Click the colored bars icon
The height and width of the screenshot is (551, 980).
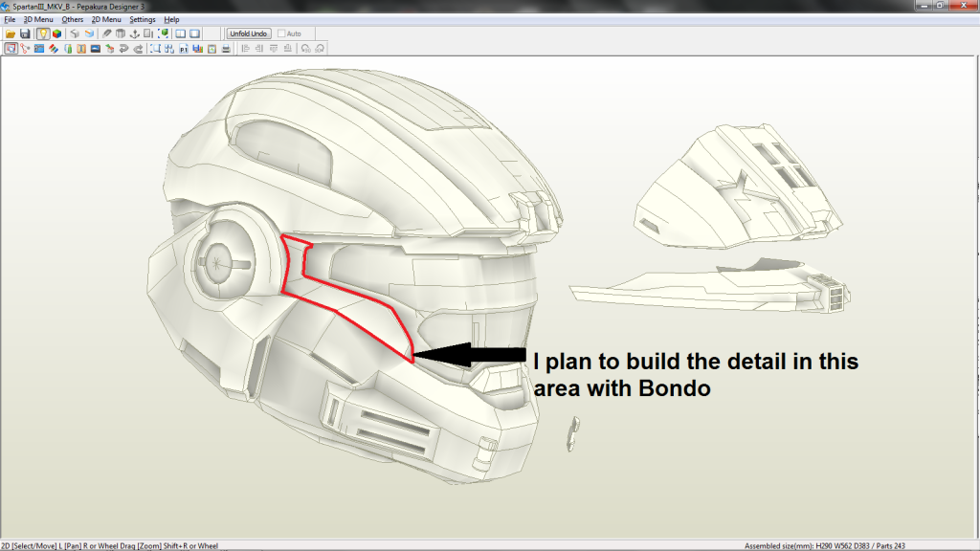point(197,49)
